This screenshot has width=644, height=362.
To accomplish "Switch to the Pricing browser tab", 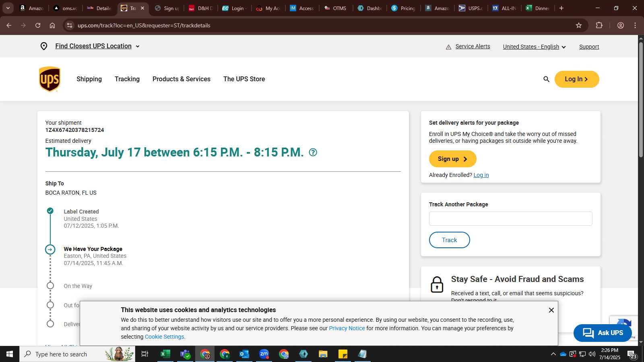I will click(404, 8).
